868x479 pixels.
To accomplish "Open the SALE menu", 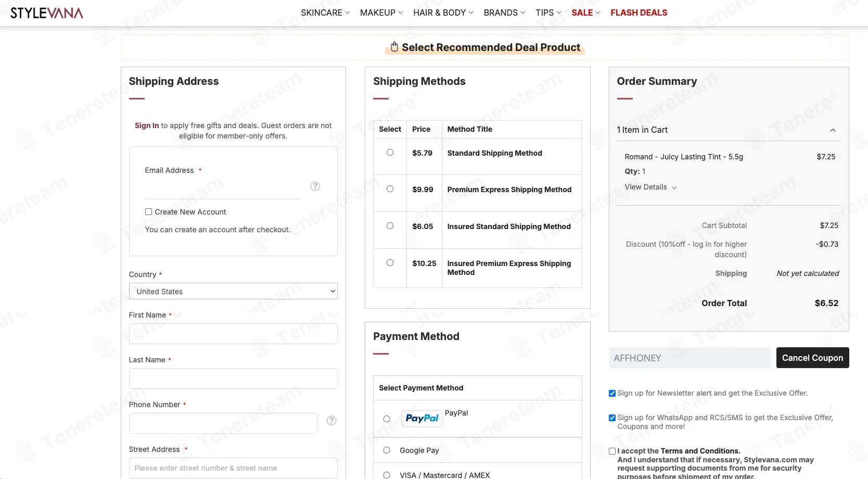I will (586, 12).
